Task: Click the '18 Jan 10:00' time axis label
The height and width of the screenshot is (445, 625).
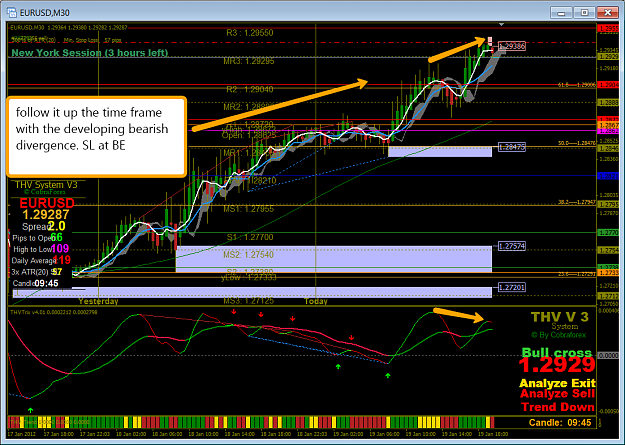Action: tap(203, 434)
